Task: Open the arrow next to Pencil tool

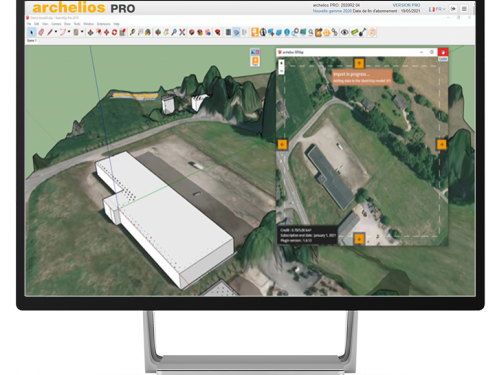Action: click(x=56, y=32)
